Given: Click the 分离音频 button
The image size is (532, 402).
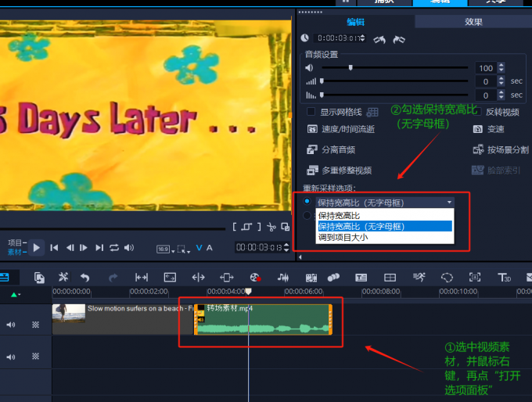Looking at the screenshot, I should click(332, 149).
